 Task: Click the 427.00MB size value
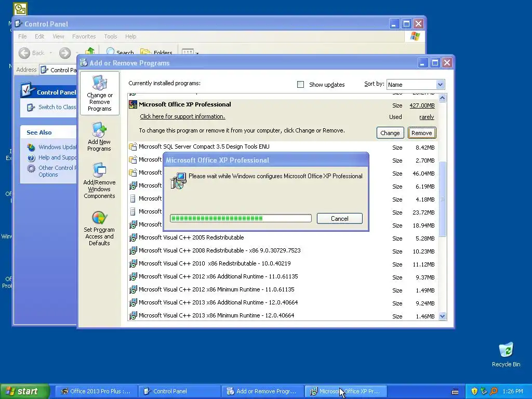pyautogui.click(x=422, y=105)
